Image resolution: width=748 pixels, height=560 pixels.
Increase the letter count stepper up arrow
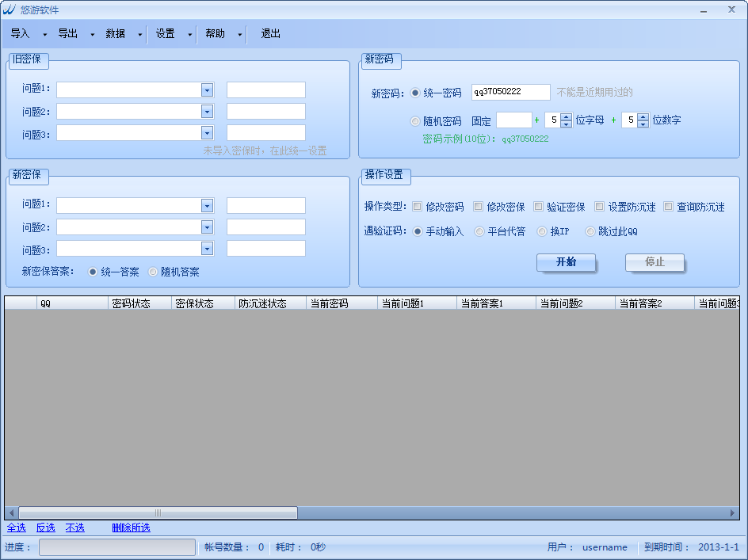pyautogui.click(x=566, y=116)
